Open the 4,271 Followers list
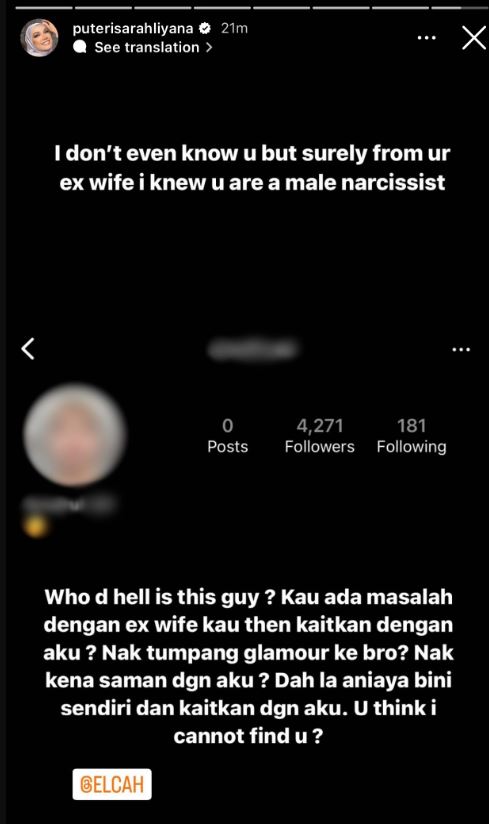This screenshot has height=824, width=489. coord(319,436)
